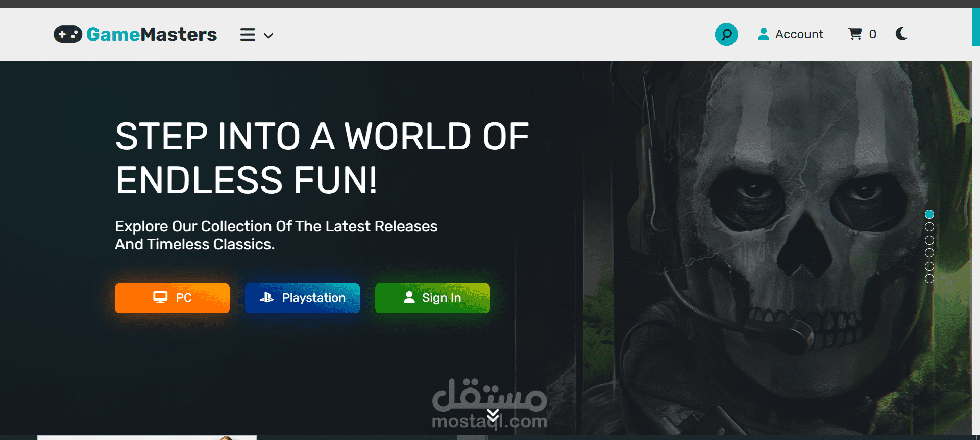This screenshot has width=980, height=440.
Task: Expand the menu dropdown chevron
Action: [268, 36]
